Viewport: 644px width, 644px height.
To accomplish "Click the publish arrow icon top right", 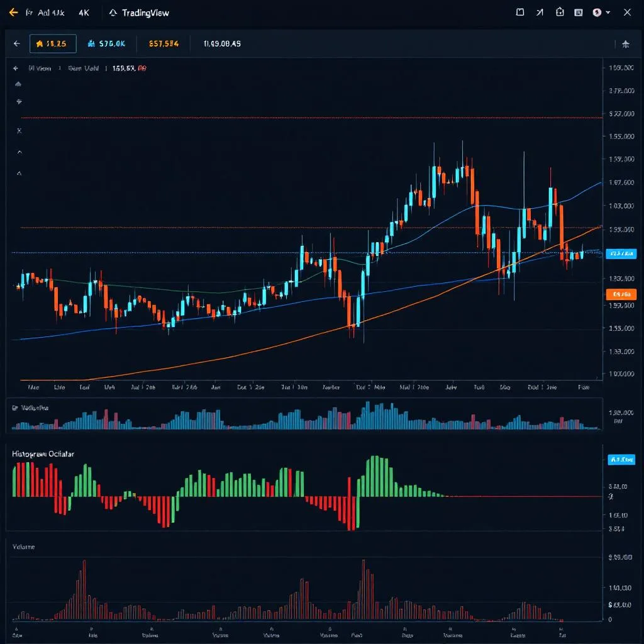I will click(540, 12).
